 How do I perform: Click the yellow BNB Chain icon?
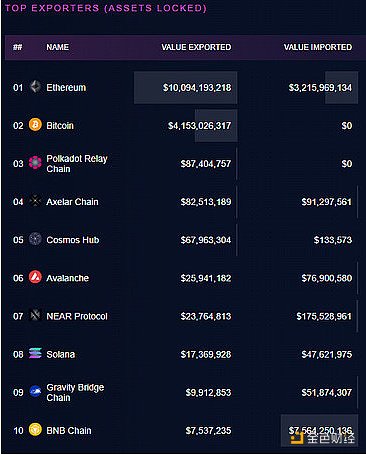(35, 430)
